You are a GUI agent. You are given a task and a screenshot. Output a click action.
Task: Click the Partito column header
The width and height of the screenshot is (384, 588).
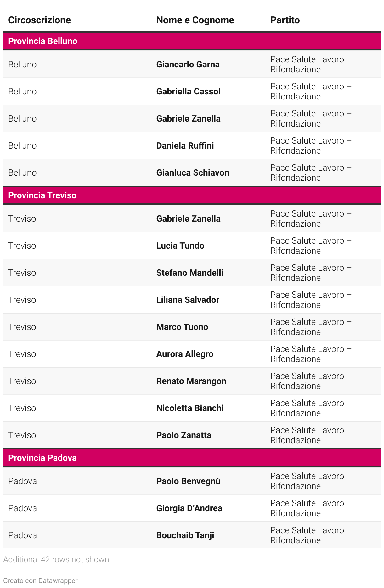pos(285,20)
